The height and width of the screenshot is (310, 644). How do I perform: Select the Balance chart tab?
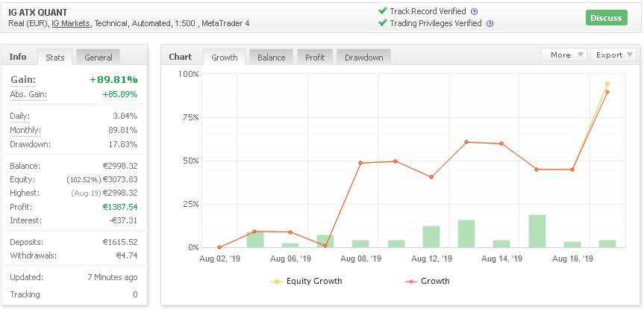pos(271,58)
